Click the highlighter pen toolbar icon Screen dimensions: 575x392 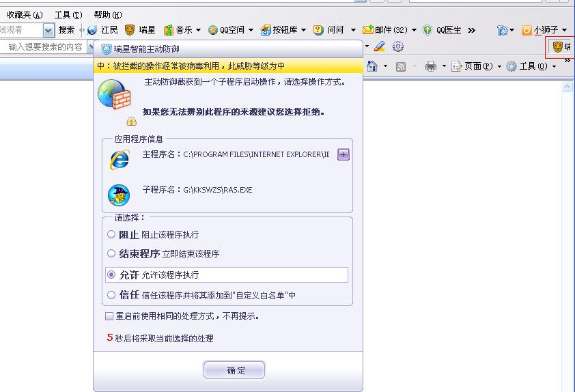(x=380, y=46)
